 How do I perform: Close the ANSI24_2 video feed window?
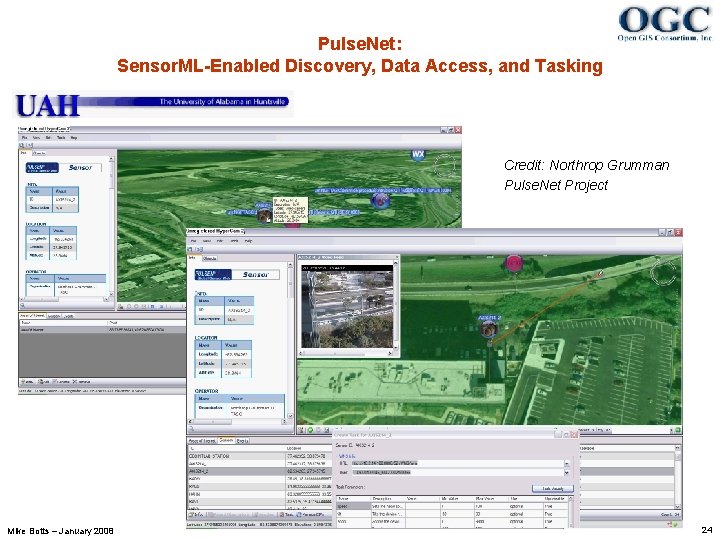click(396, 257)
